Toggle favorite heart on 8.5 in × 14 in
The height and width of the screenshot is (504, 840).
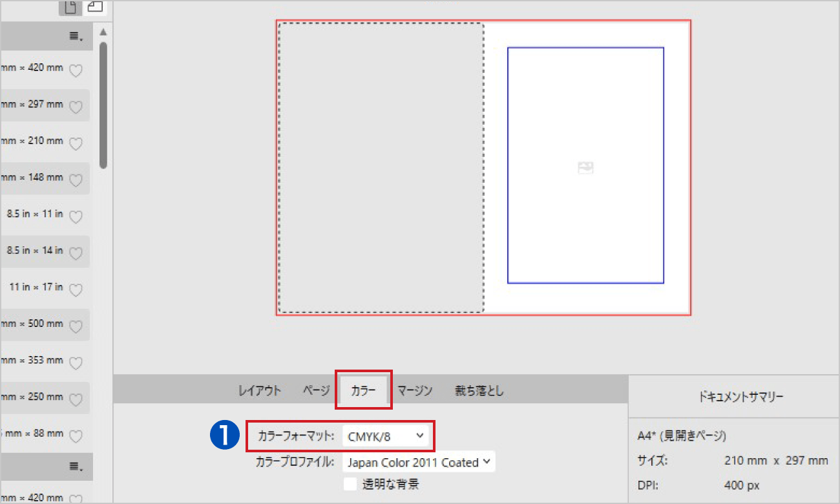(76, 253)
